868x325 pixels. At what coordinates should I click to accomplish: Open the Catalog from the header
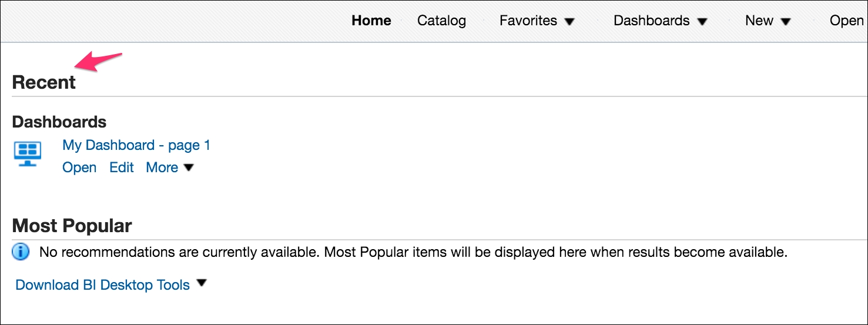point(441,21)
